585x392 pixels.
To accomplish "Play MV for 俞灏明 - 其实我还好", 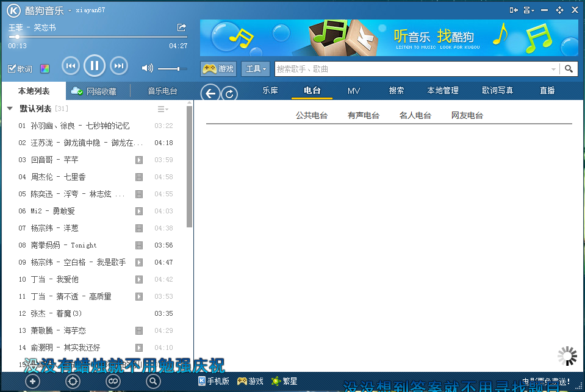I will (x=139, y=348).
